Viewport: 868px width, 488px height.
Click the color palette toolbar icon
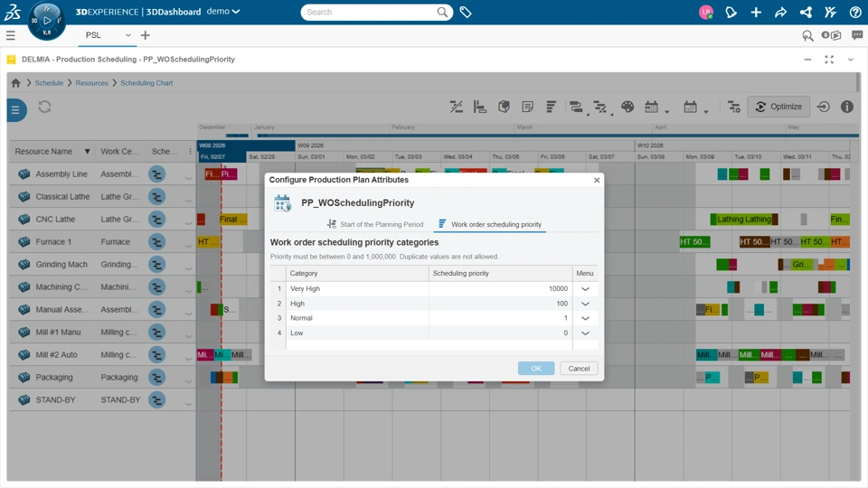click(x=627, y=107)
